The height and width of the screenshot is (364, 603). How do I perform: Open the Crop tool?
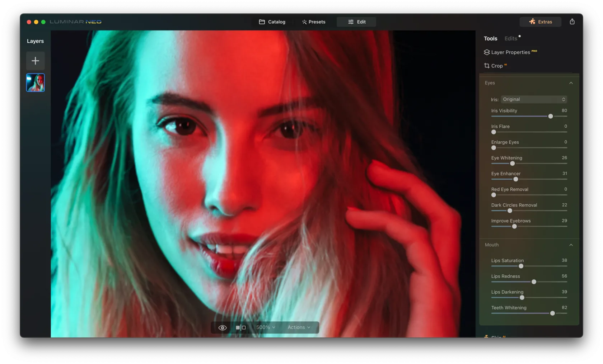tap(496, 66)
